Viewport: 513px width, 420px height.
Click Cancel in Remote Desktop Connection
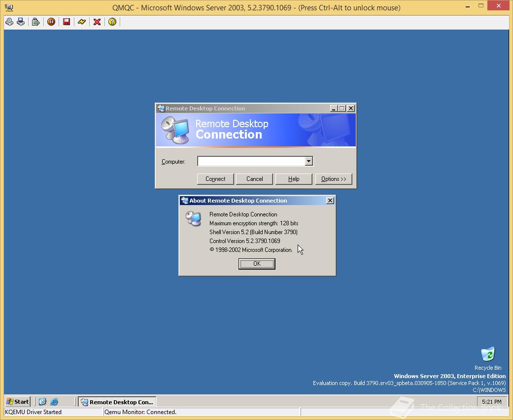coord(255,179)
